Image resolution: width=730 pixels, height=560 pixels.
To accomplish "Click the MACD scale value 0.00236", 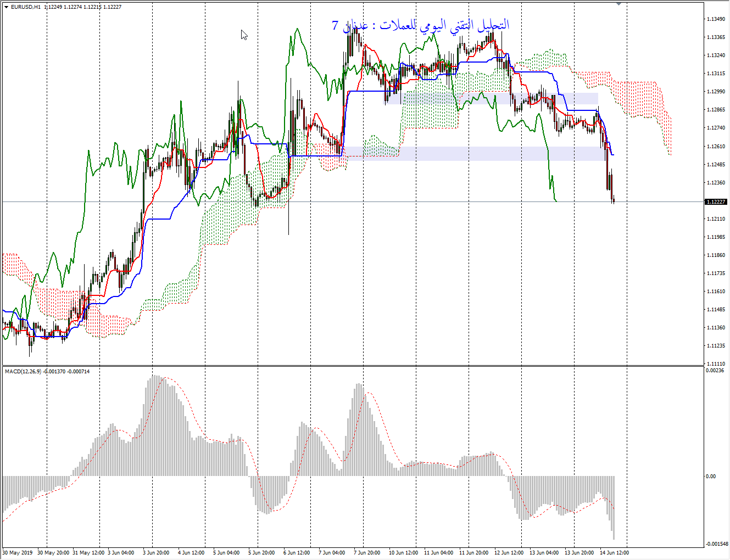I will pos(715,371).
